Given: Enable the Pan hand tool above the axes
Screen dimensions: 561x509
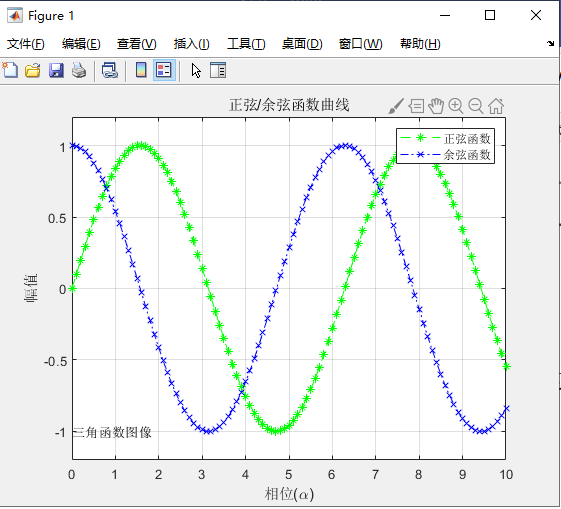Looking at the screenshot, I should tap(436, 106).
